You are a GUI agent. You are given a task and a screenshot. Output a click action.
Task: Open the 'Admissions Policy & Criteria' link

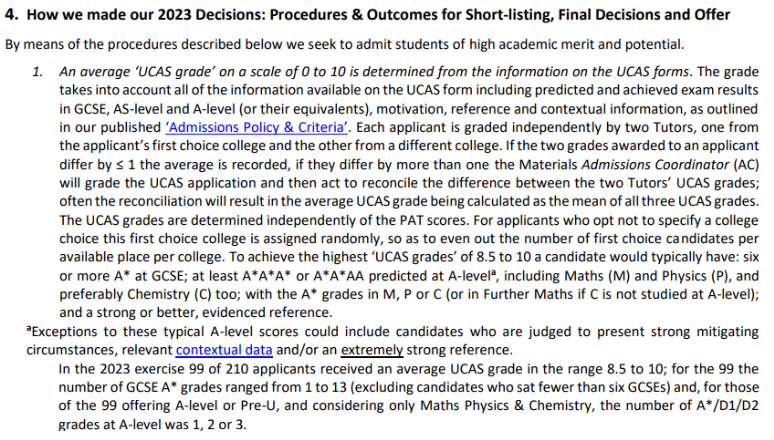click(x=257, y=127)
